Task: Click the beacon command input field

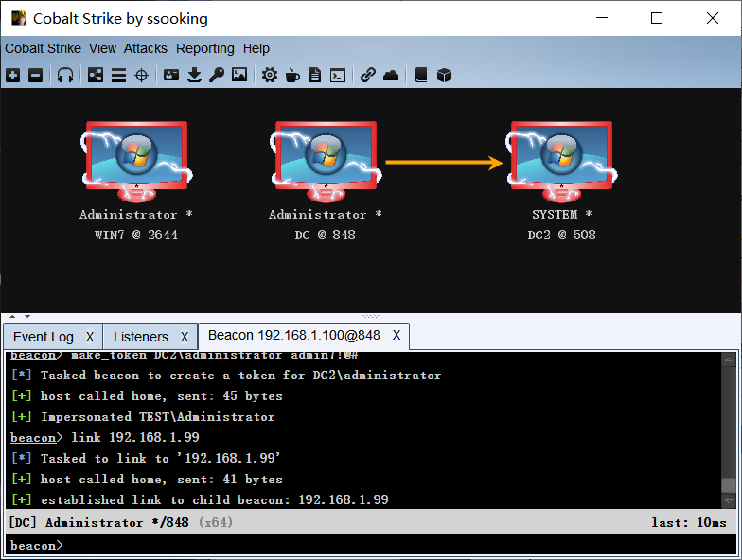Action: pos(371,545)
